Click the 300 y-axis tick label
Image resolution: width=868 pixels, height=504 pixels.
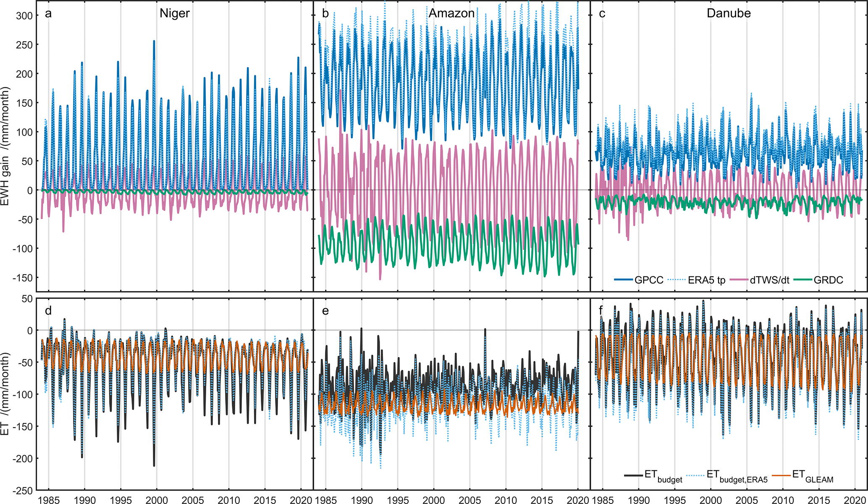point(24,16)
